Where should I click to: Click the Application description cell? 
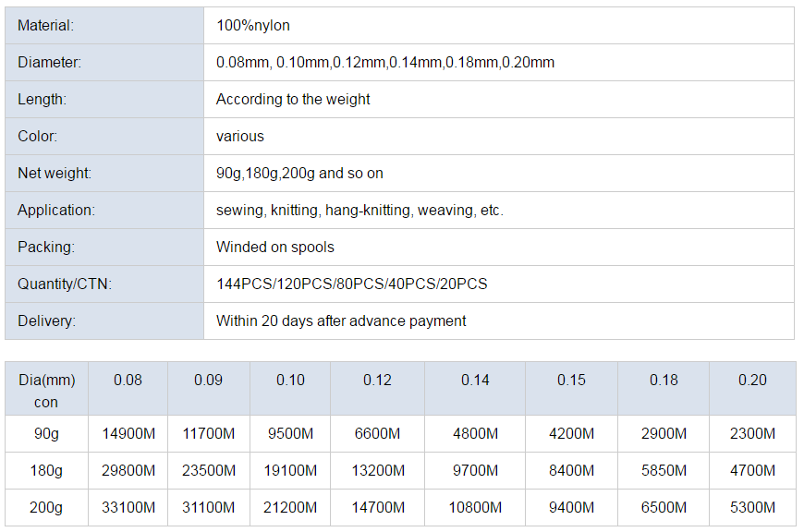click(x=499, y=211)
